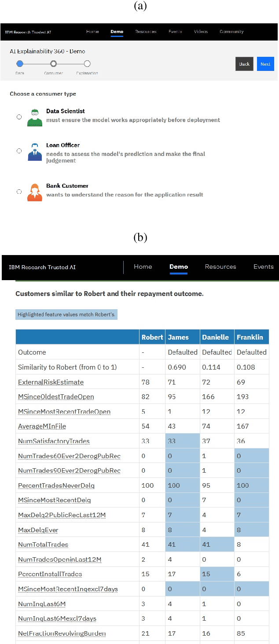Select the Loan Officer radio button
The height and width of the screenshot is (644, 279).
[19, 151]
